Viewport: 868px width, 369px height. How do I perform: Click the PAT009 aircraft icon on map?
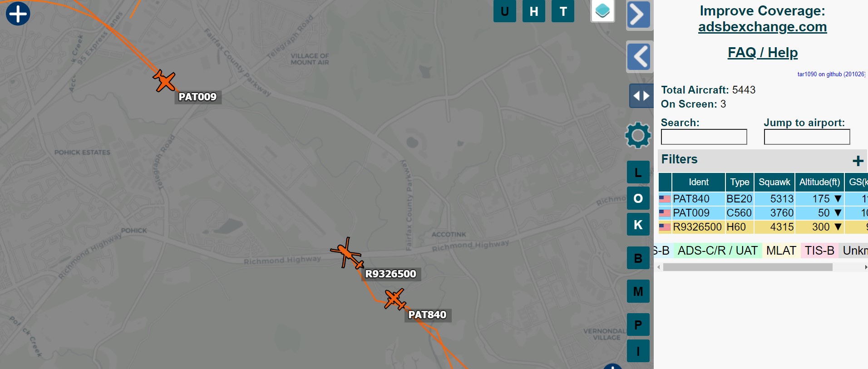164,81
